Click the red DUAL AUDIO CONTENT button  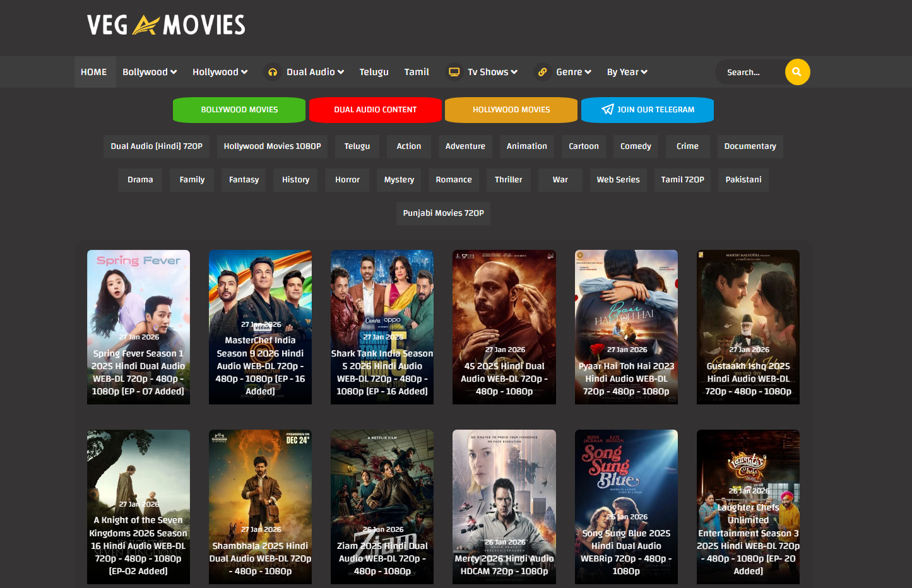tap(376, 110)
